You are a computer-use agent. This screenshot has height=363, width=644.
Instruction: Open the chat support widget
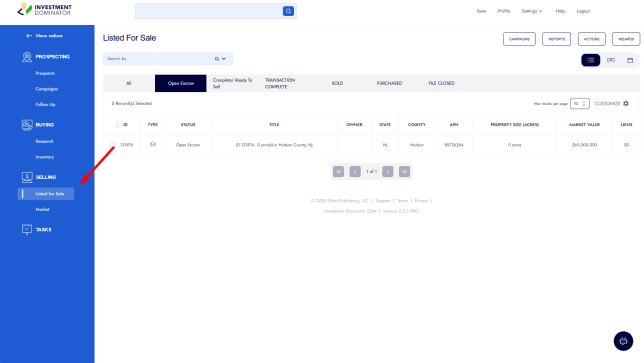pyautogui.click(x=623, y=341)
